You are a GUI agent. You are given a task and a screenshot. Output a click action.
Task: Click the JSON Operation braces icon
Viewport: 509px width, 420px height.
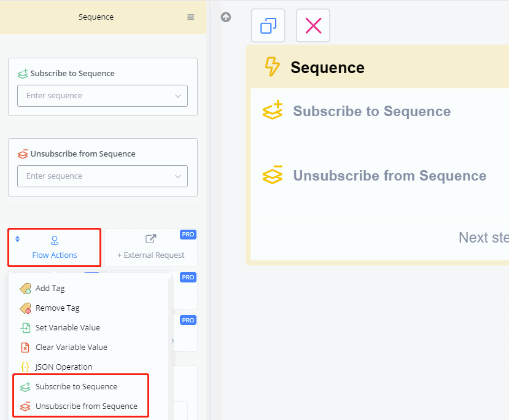coord(25,367)
